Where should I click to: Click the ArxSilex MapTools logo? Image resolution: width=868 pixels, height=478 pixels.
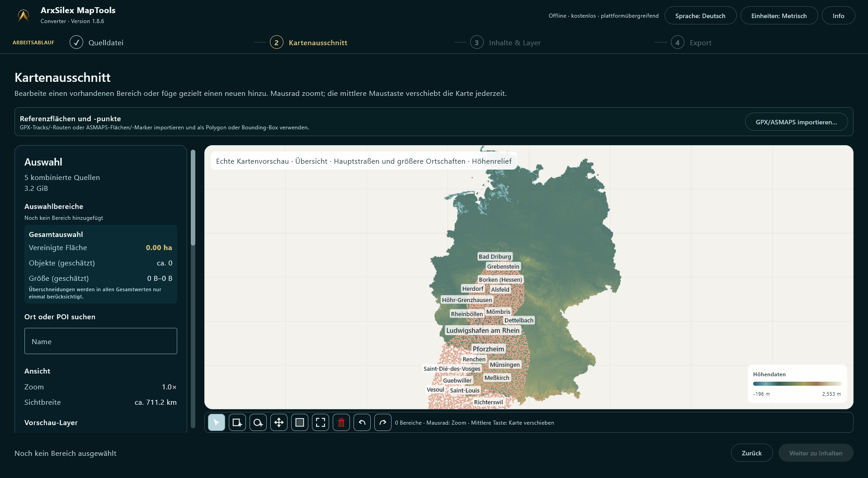pos(24,15)
